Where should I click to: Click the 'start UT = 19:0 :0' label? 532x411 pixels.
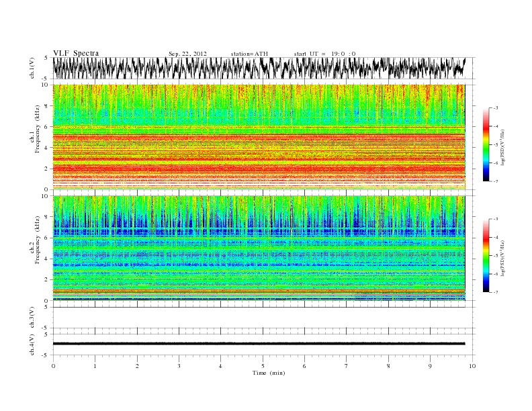324,54
